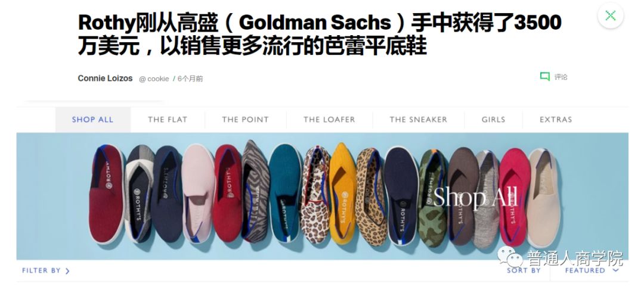Open comments via green speech bubble icon
The image size is (644, 287).
click(x=544, y=77)
